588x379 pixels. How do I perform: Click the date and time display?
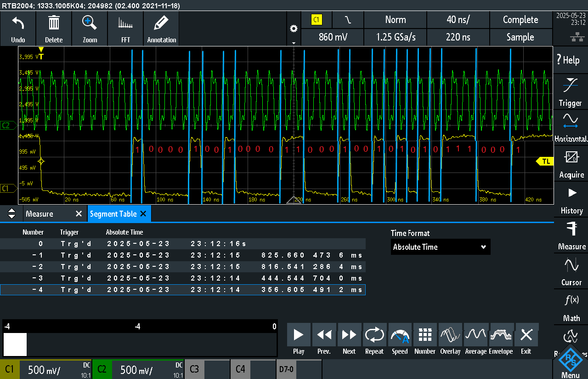(570, 19)
